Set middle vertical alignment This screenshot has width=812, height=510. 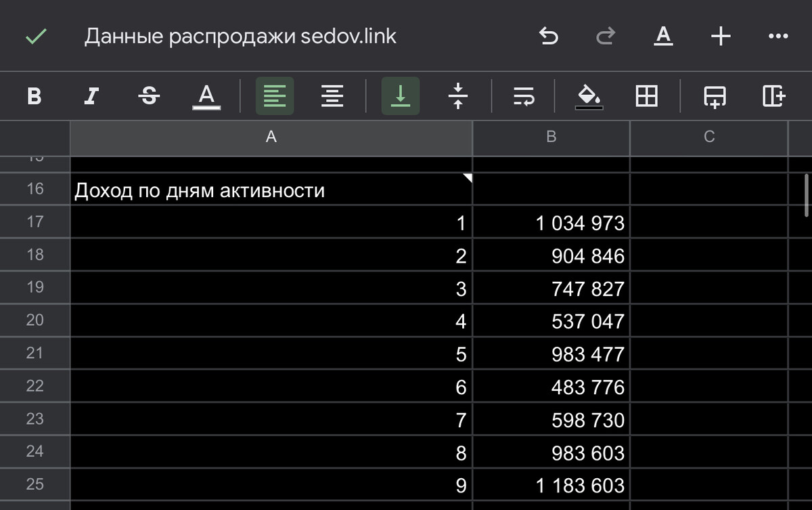click(x=458, y=96)
